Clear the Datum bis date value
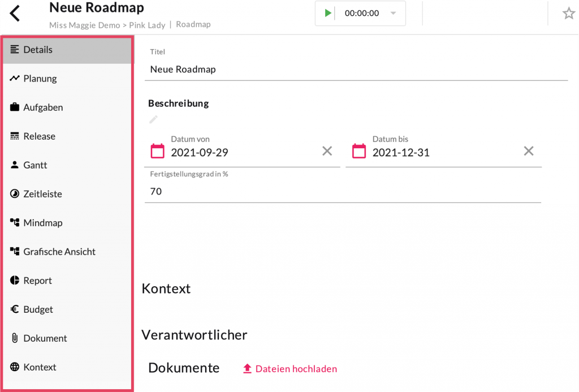The height and width of the screenshot is (392, 579). (x=528, y=151)
